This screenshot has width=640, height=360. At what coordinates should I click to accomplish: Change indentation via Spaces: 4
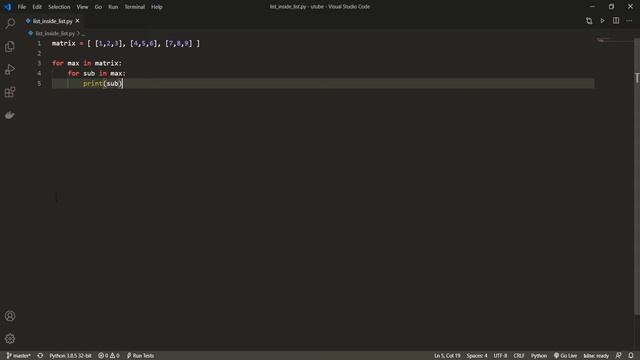[x=477, y=356]
